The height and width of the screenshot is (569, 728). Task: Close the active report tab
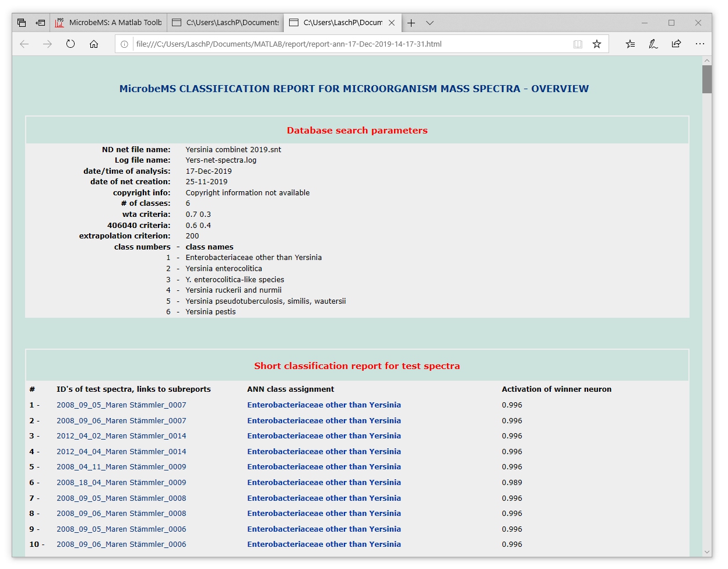[x=392, y=23]
